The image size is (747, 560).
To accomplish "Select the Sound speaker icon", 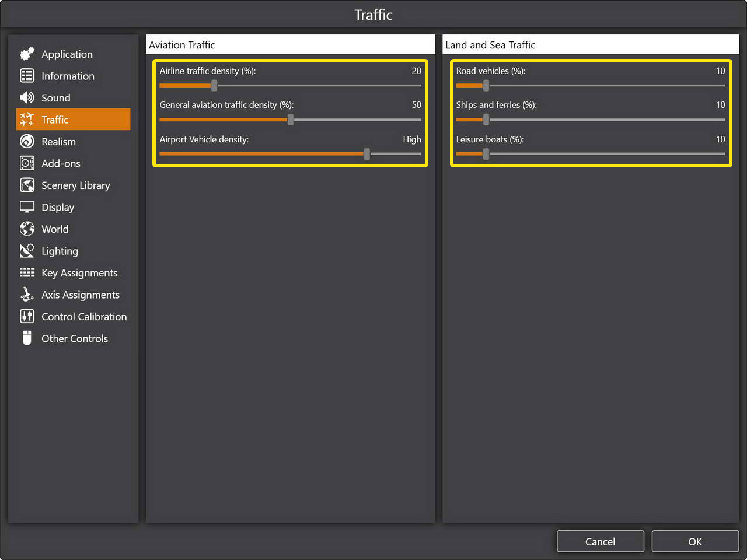I will (x=27, y=98).
